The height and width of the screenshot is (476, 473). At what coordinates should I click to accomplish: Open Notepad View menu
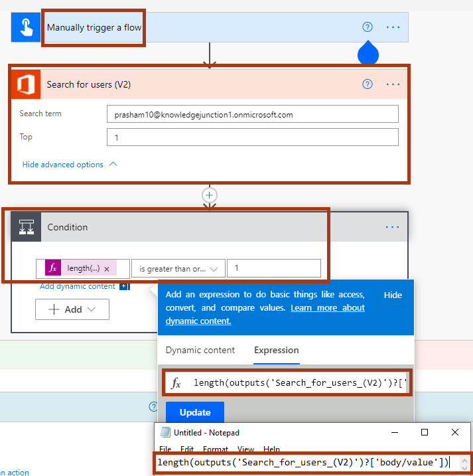(x=245, y=449)
